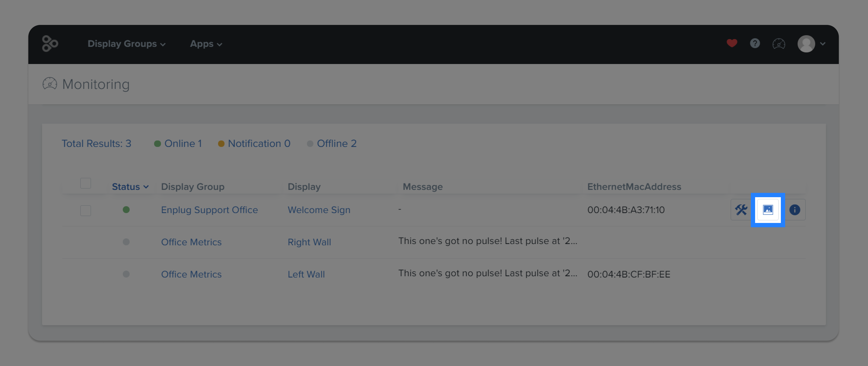Screen dimensions: 868x366
Task: Open the Right Wall display link
Action: point(309,242)
